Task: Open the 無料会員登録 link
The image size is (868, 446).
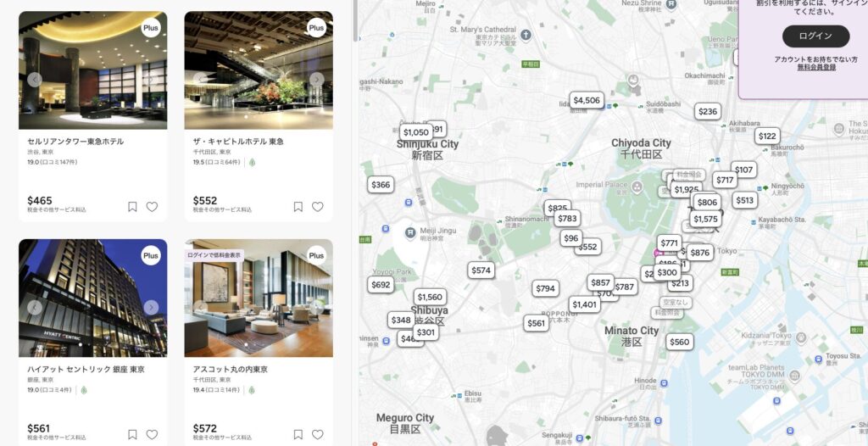Action: (816, 67)
